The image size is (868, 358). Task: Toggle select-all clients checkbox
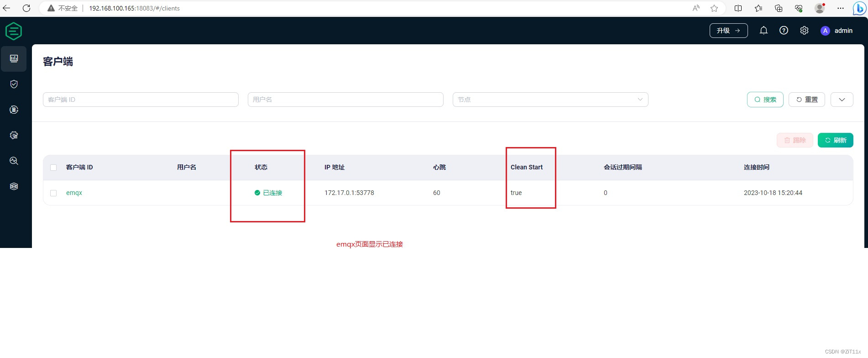coord(53,168)
